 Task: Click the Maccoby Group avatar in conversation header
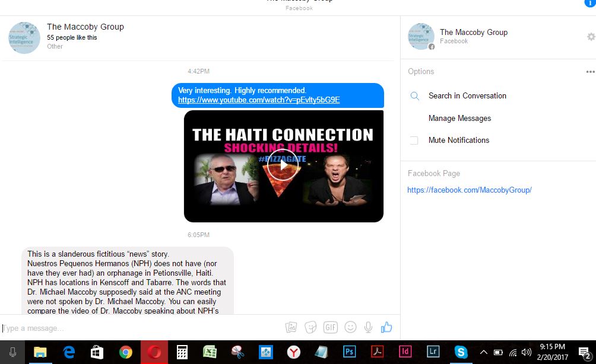tap(24, 37)
